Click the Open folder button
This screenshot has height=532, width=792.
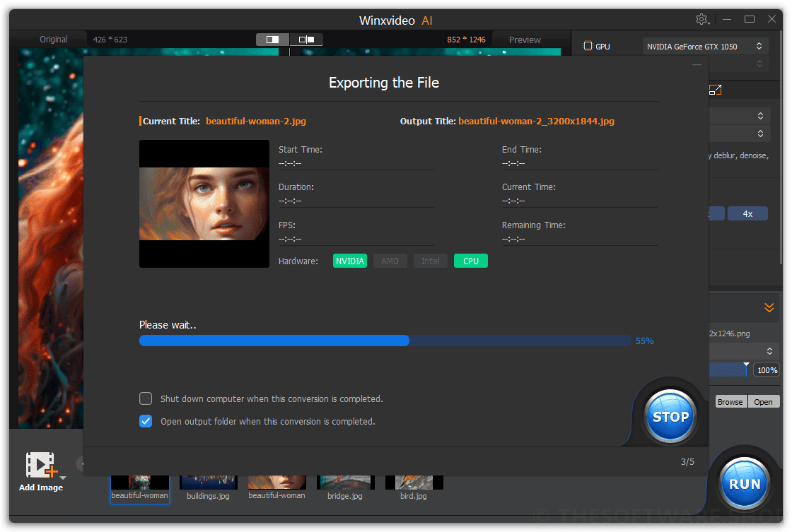[x=763, y=402]
